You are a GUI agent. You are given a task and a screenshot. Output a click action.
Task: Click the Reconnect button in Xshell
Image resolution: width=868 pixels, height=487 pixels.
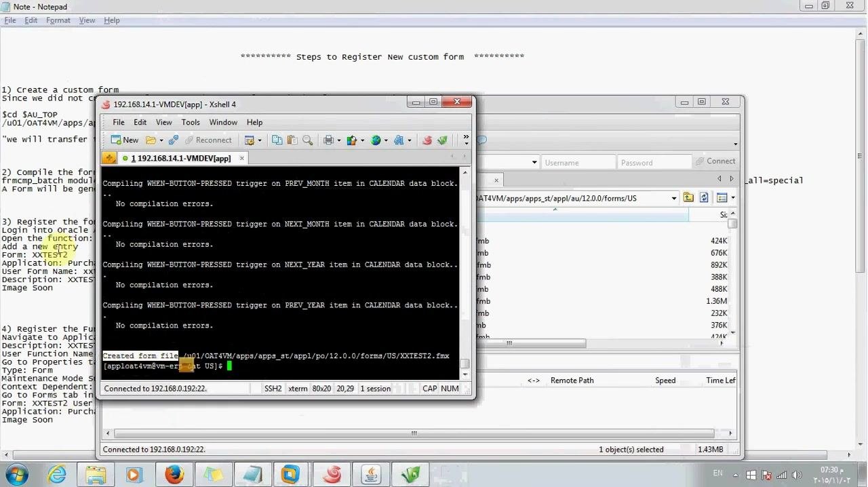click(208, 140)
